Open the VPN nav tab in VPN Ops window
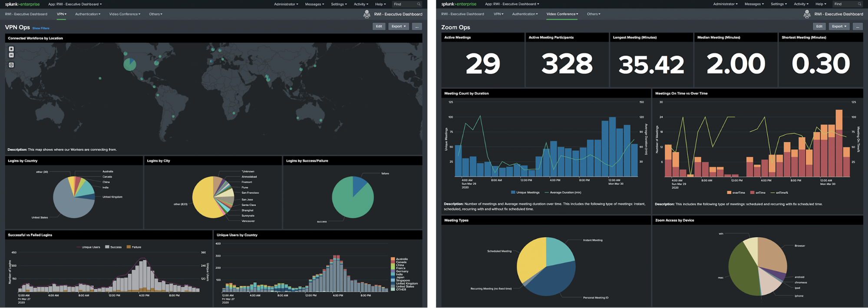868x308 pixels. [x=62, y=14]
